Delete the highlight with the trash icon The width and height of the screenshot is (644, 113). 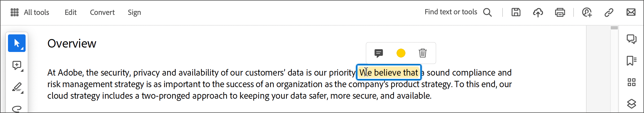pyautogui.click(x=423, y=53)
